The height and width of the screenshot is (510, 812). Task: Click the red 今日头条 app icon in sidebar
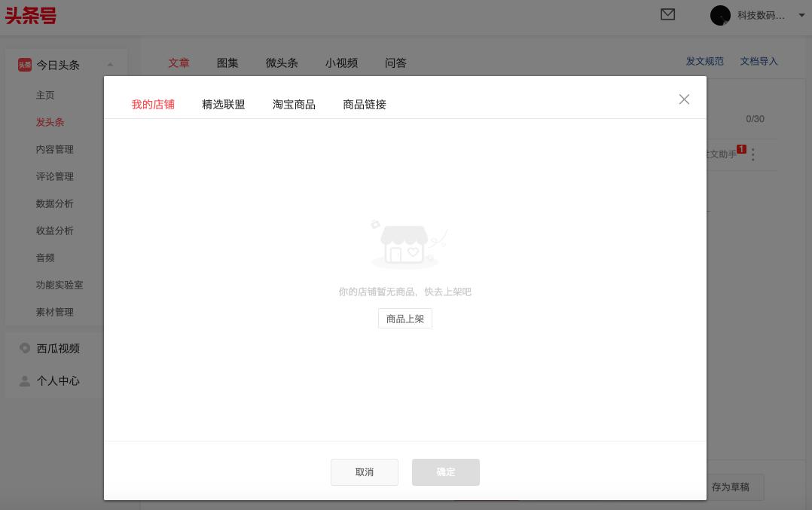[25, 66]
